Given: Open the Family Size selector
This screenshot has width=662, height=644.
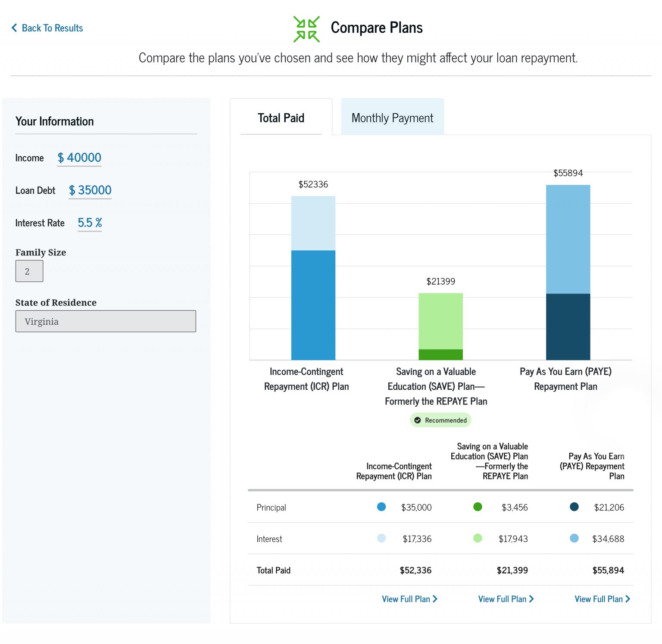Looking at the screenshot, I should coord(29,271).
